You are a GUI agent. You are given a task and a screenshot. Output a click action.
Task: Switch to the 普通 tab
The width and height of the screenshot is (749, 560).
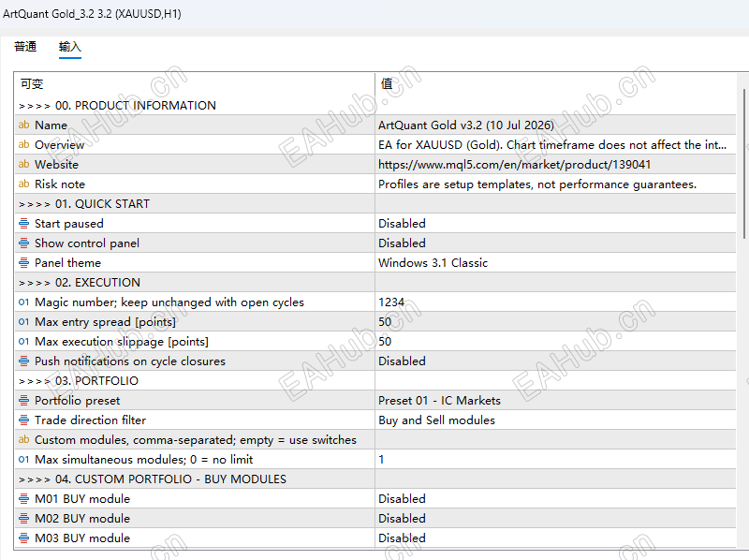pyautogui.click(x=25, y=46)
